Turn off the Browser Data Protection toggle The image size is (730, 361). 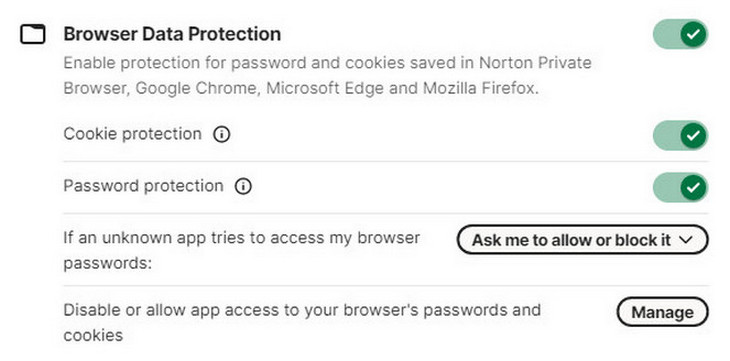coord(680,34)
